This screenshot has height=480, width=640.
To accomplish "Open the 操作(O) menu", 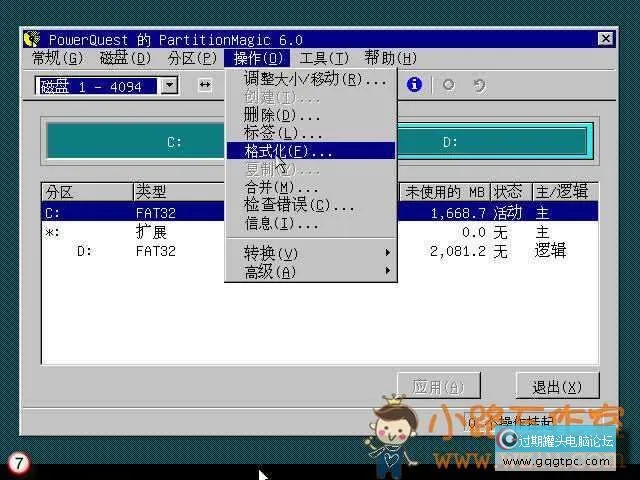I will click(257, 58).
